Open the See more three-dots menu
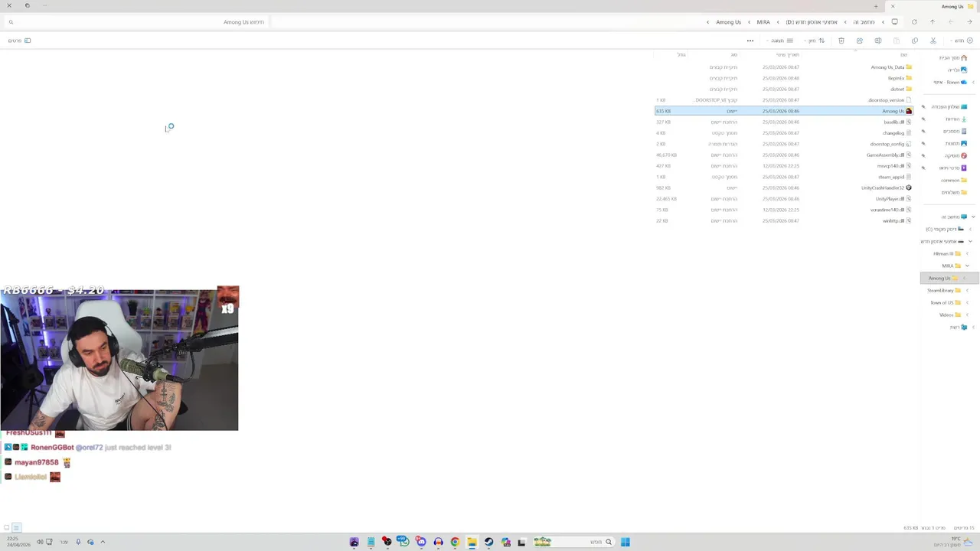The image size is (980, 551). point(750,41)
